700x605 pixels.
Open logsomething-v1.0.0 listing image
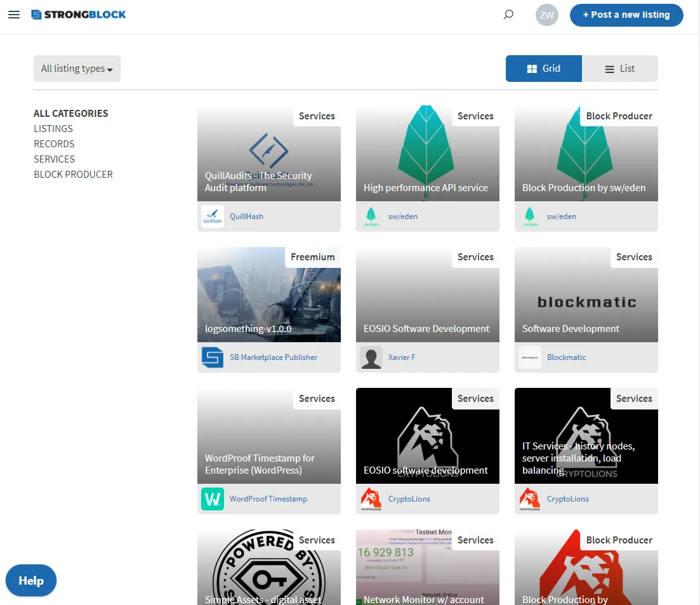point(268,295)
